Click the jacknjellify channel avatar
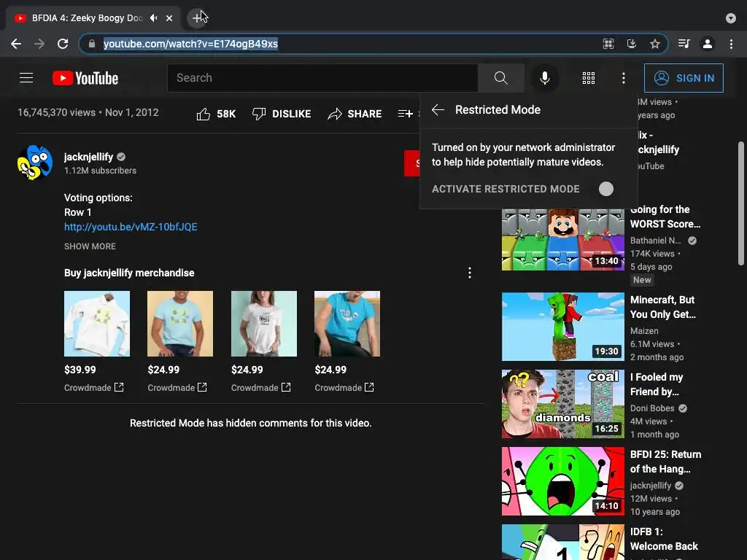The image size is (747, 560). pos(35,163)
